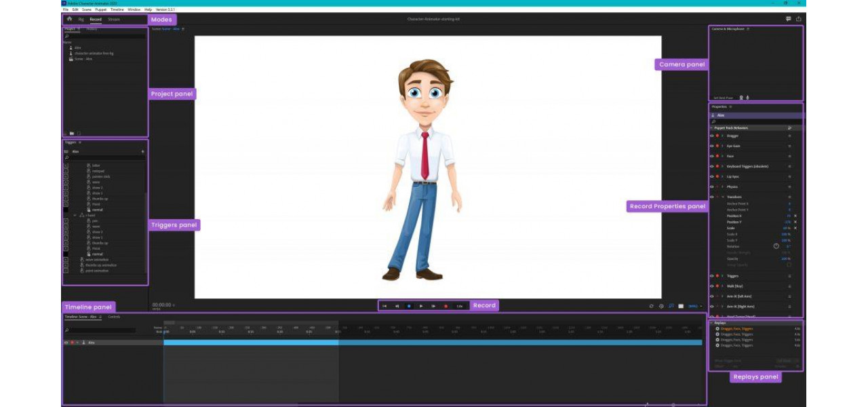Image resolution: width=868 pixels, height=407 pixels.
Task: Open the Timeline menu
Action: click(117, 9)
